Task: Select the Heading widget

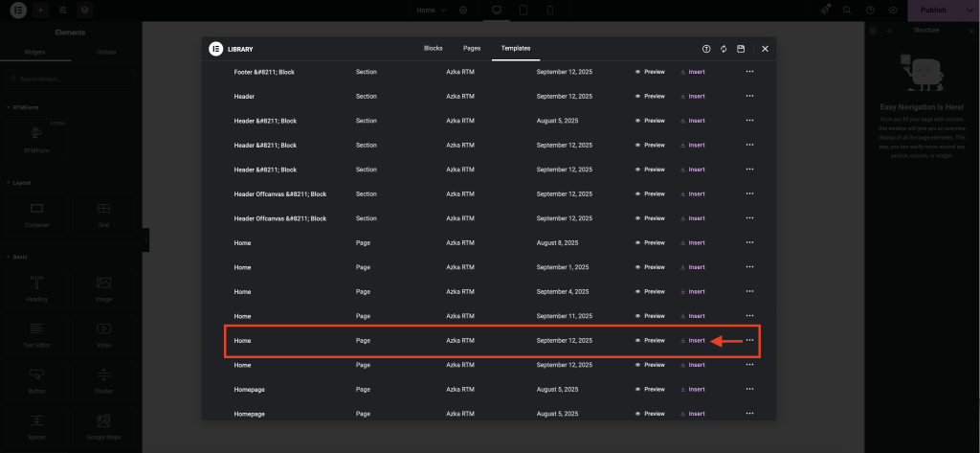Action: [37, 288]
